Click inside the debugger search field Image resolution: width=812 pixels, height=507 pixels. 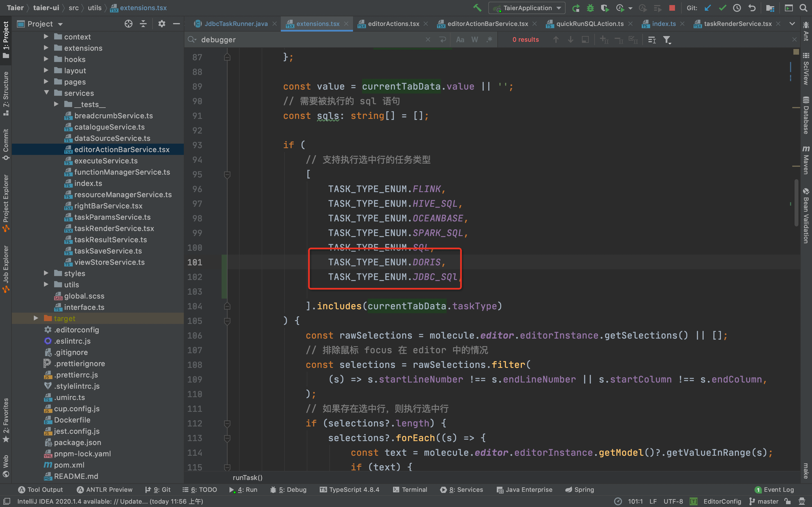click(302, 39)
